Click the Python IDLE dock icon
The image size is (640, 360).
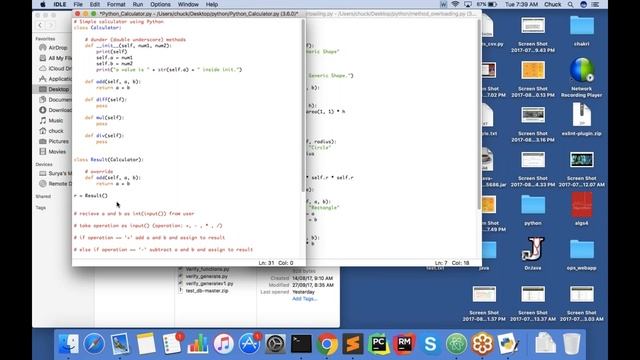click(x=508, y=344)
